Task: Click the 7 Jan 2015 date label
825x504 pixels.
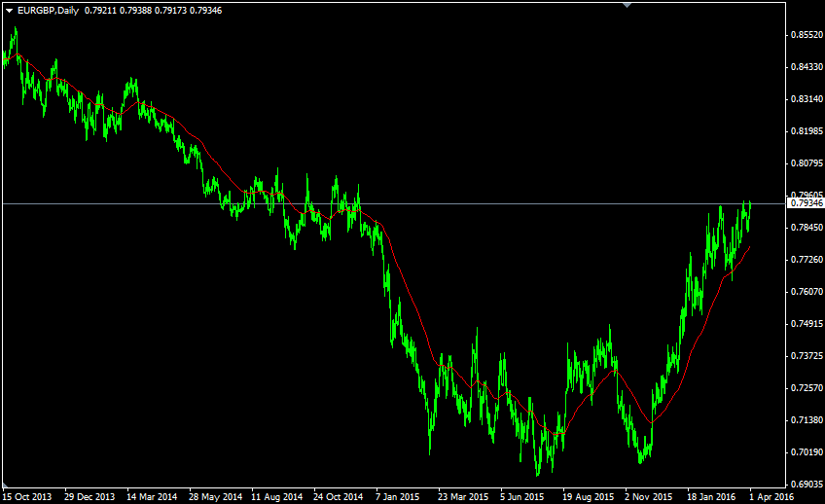Action: tap(397, 496)
